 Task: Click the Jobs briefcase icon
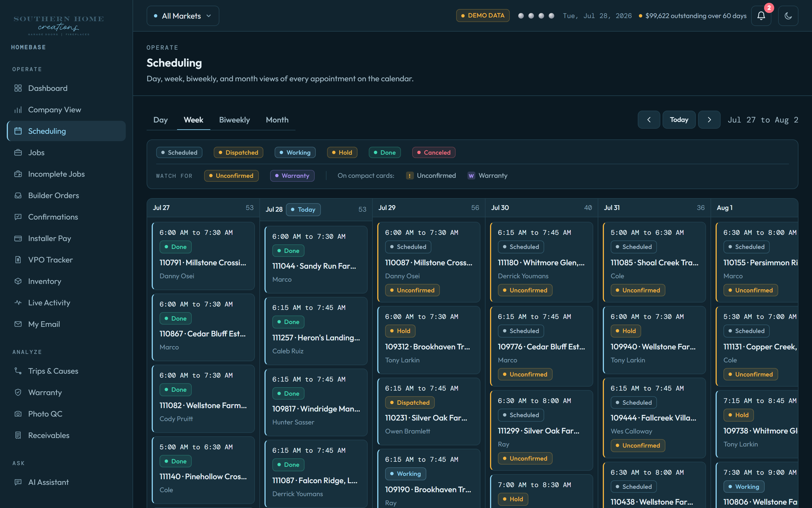(x=18, y=152)
